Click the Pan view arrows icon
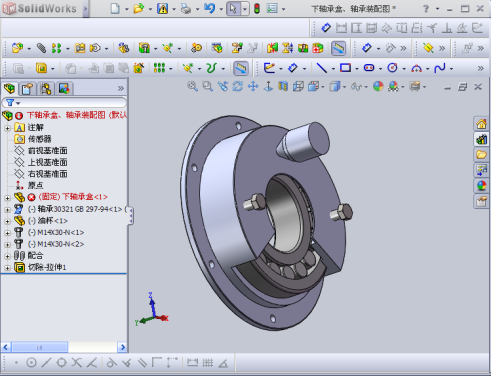The height and width of the screenshot is (376, 492). pos(253,87)
